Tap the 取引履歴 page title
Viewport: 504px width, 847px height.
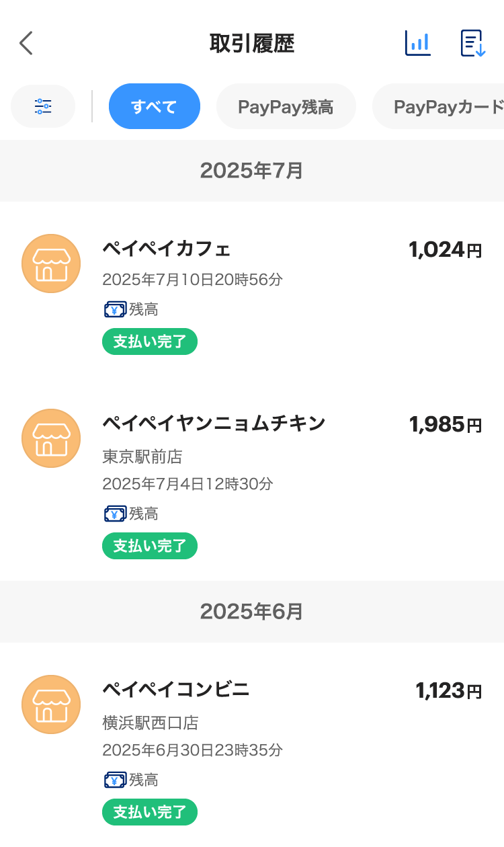252,44
